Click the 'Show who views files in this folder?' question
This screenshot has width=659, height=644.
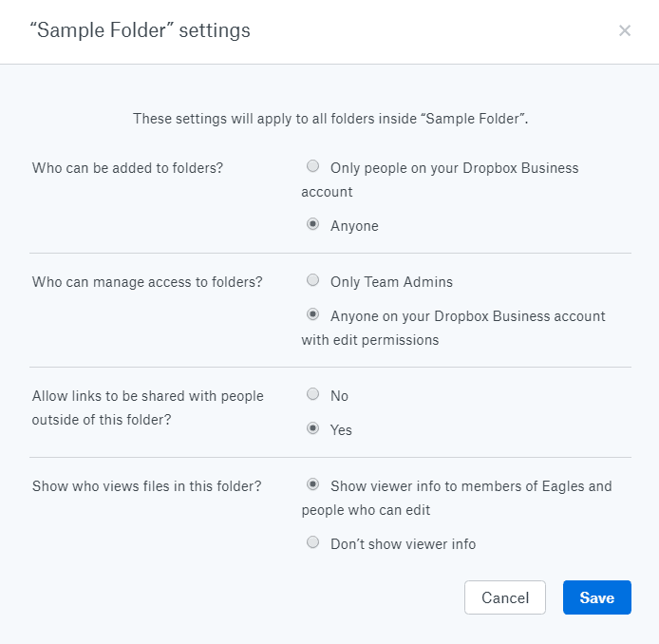point(147,486)
